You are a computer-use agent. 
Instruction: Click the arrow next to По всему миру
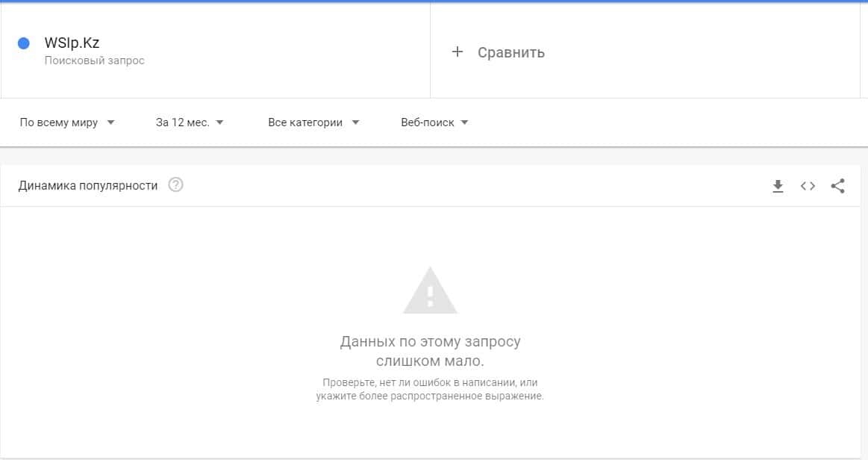point(110,122)
